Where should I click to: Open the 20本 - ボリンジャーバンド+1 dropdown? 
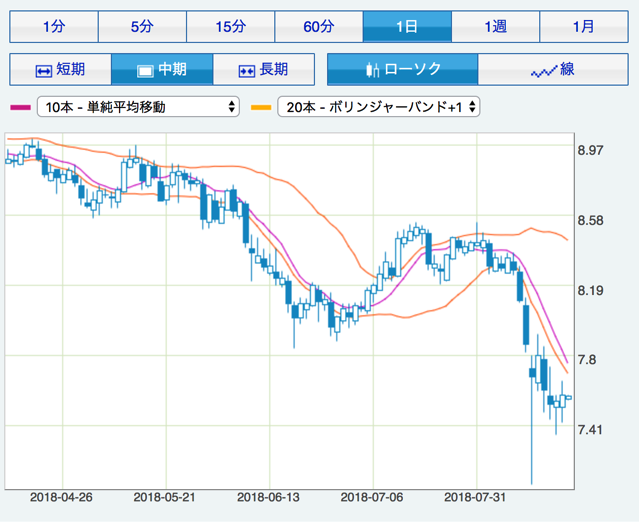click(379, 107)
